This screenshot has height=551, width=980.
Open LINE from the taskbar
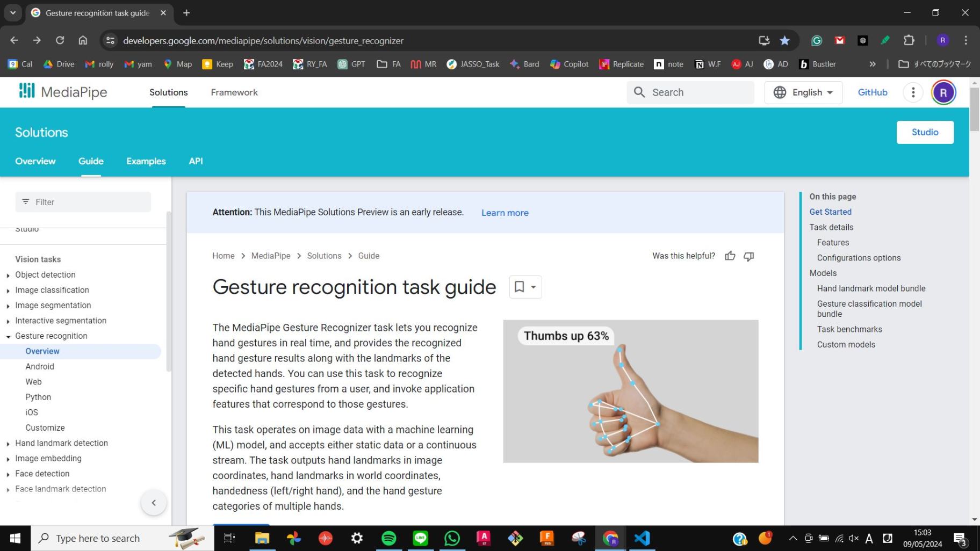[421, 538]
